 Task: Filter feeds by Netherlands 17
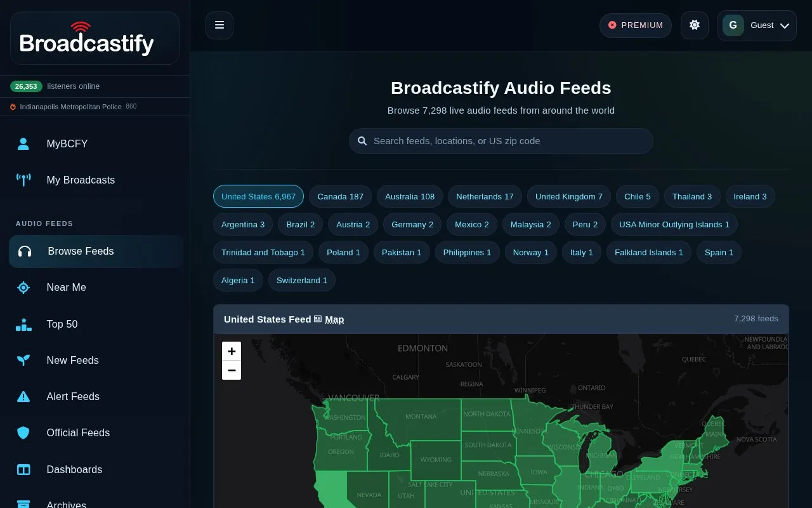tap(485, 196)
